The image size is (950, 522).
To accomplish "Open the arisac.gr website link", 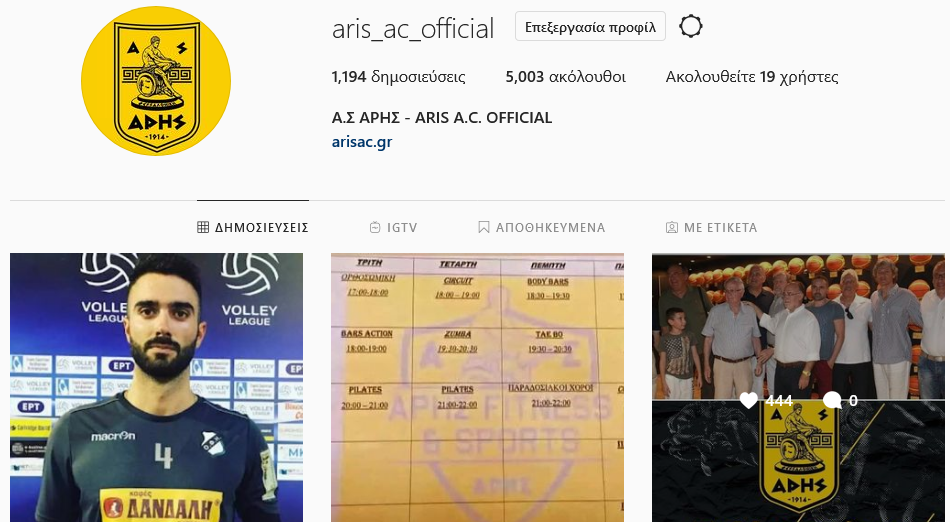I will click(362, 142).
